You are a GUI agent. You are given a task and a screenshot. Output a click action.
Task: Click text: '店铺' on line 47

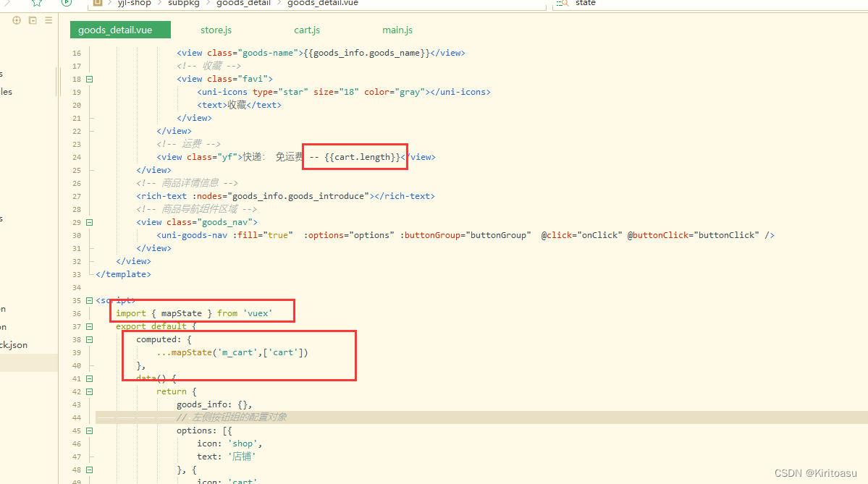coord(227,457)
